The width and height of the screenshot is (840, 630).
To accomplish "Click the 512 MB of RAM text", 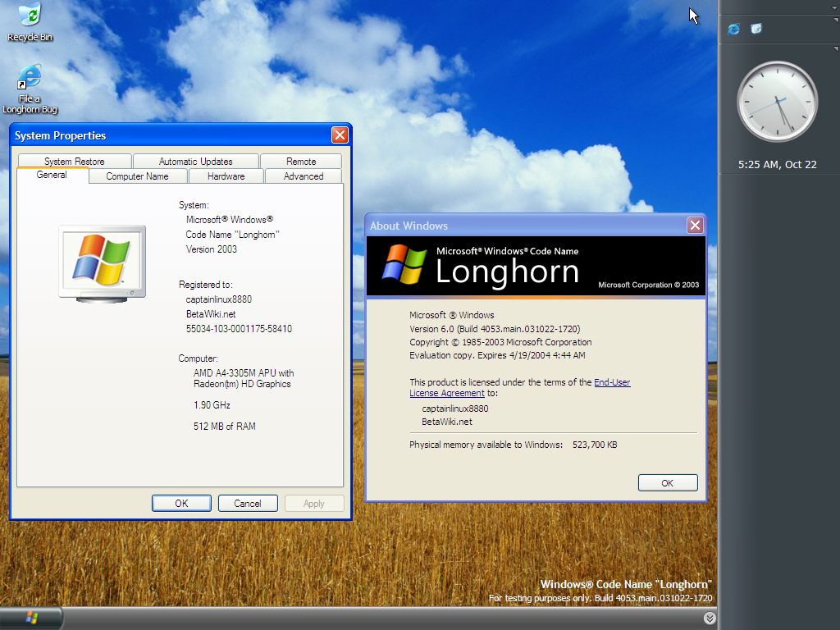I will [225, 427].
